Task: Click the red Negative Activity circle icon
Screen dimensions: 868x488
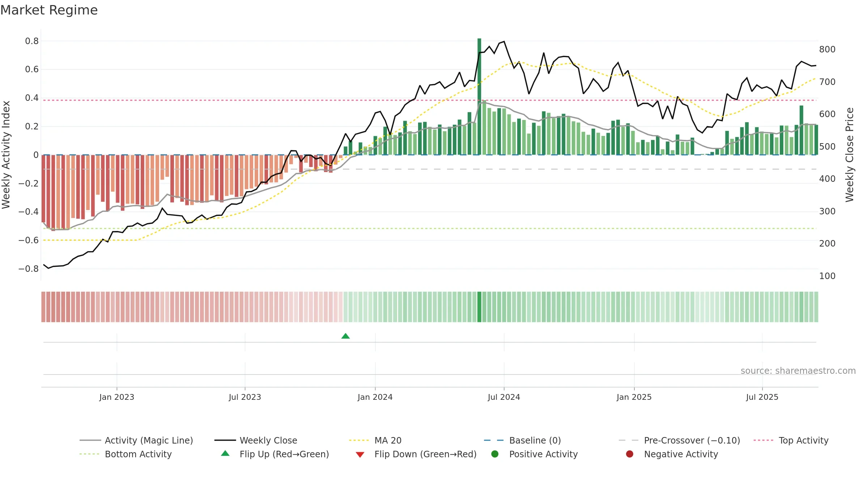Action: tap(629, 454)
